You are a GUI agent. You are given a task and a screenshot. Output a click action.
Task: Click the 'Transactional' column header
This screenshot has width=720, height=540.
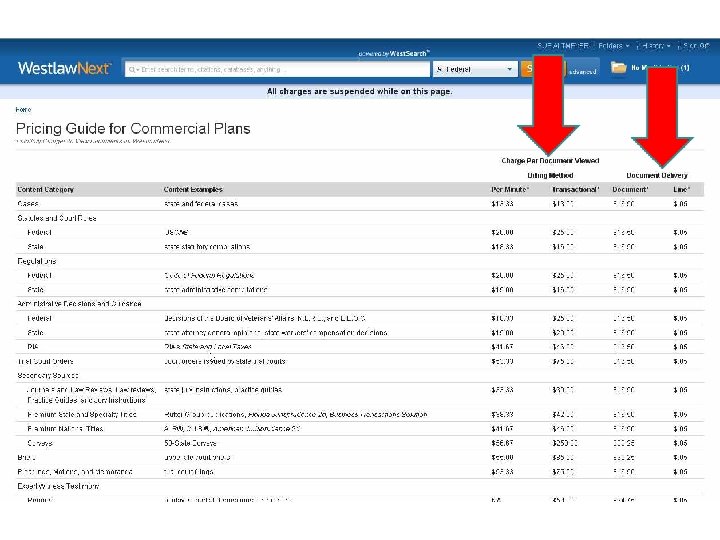[x=576, y=189]
